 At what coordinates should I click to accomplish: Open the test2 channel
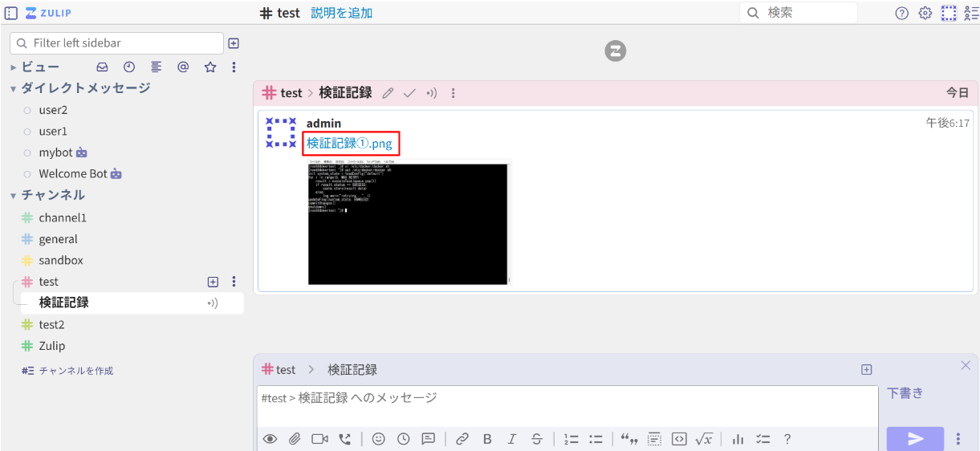[x=51, y=324]
